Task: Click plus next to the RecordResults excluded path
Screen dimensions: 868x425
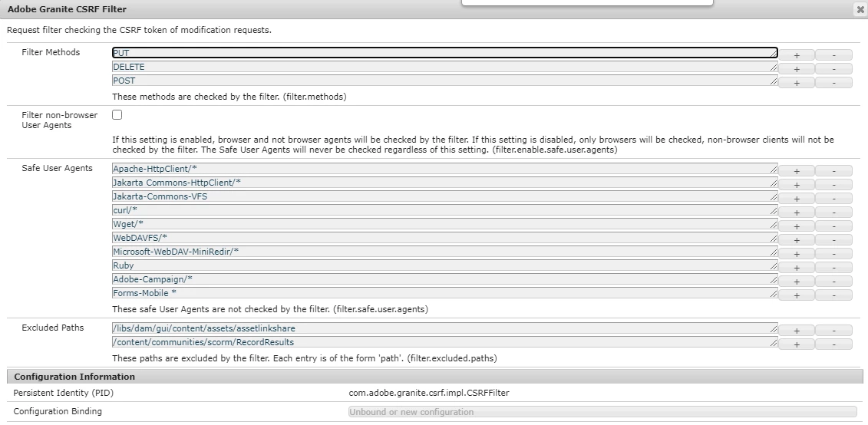Action: pyautogui.click(x=797, y=344)
